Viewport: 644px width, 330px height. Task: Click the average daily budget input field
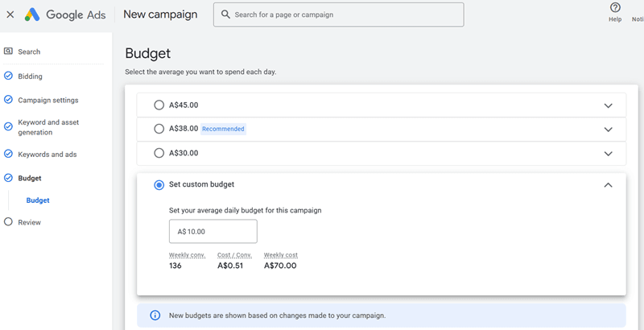[x=213, y=232]
